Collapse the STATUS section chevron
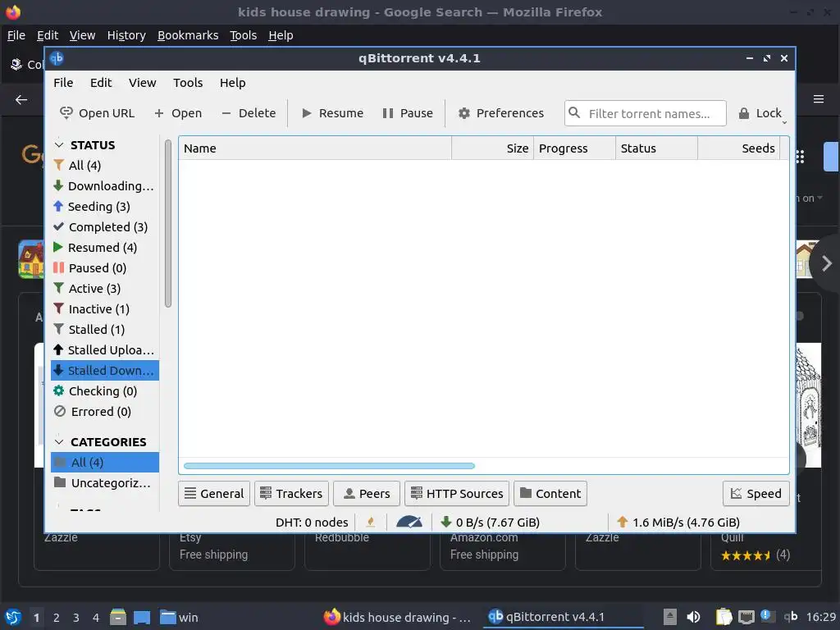This screenshot has height=630, width=840. 59,145
